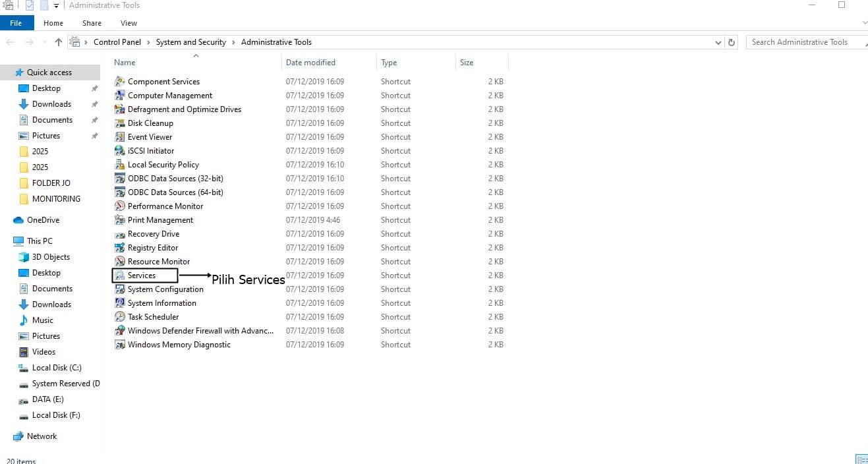868x464 pixels.
Task: Click the Back navigation arrow
Action: [10, 42]
